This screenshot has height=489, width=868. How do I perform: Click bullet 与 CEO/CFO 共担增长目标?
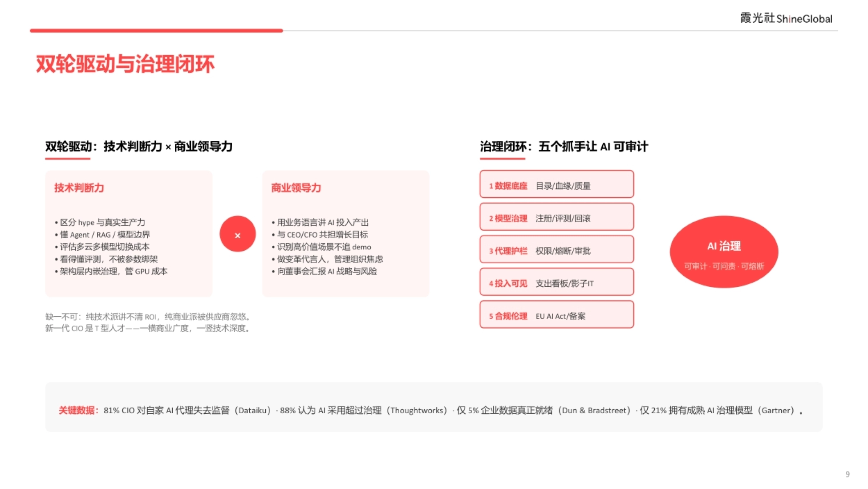(x=320, y=235)
